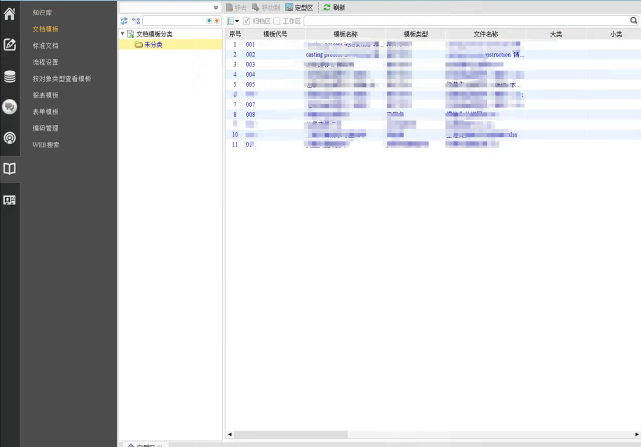Open WEB搜索 in the side menu

(x=46, y=144)
